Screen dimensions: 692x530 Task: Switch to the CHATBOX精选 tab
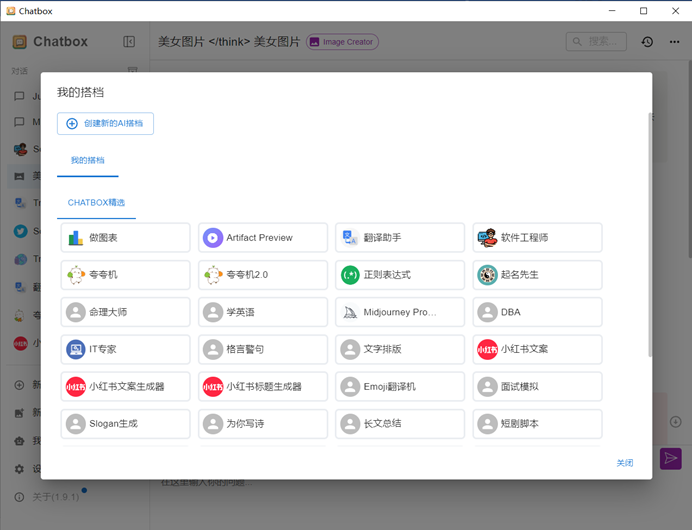[96, 203]
